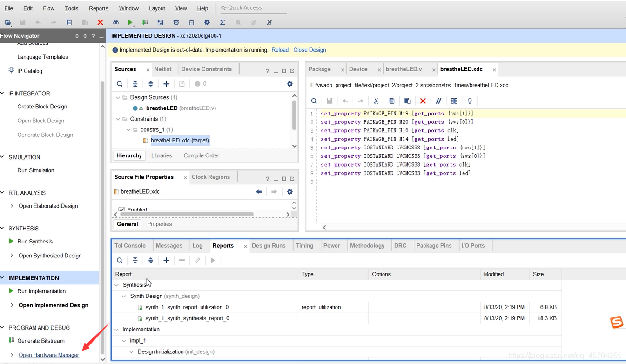Collapse the Synth Design report node

pos(124,296)
